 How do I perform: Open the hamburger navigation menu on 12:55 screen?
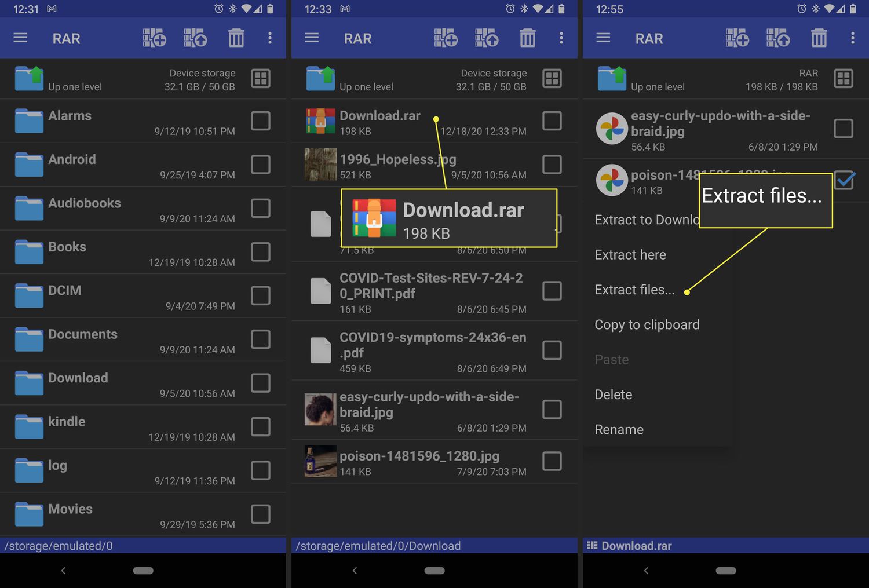603,38
